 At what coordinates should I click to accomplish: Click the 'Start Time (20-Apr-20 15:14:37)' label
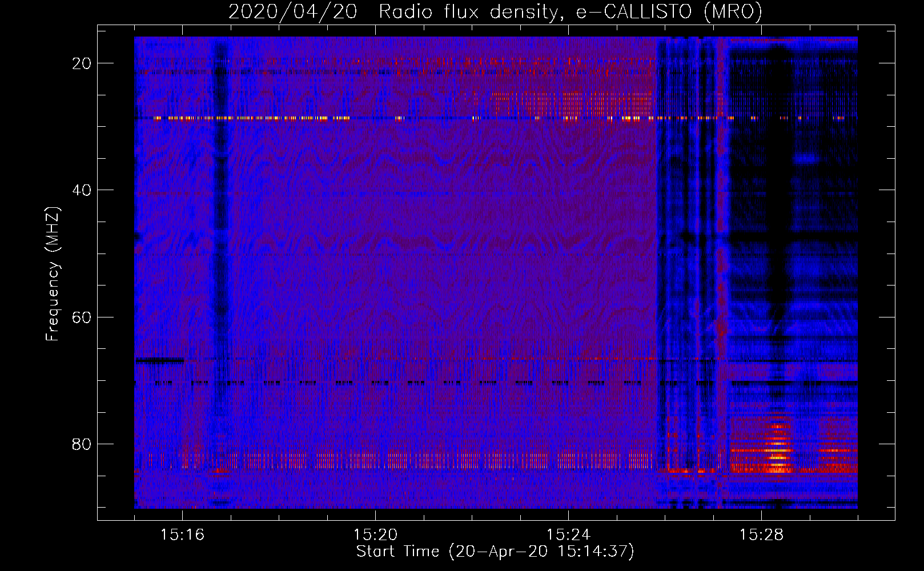pos(495,552)
